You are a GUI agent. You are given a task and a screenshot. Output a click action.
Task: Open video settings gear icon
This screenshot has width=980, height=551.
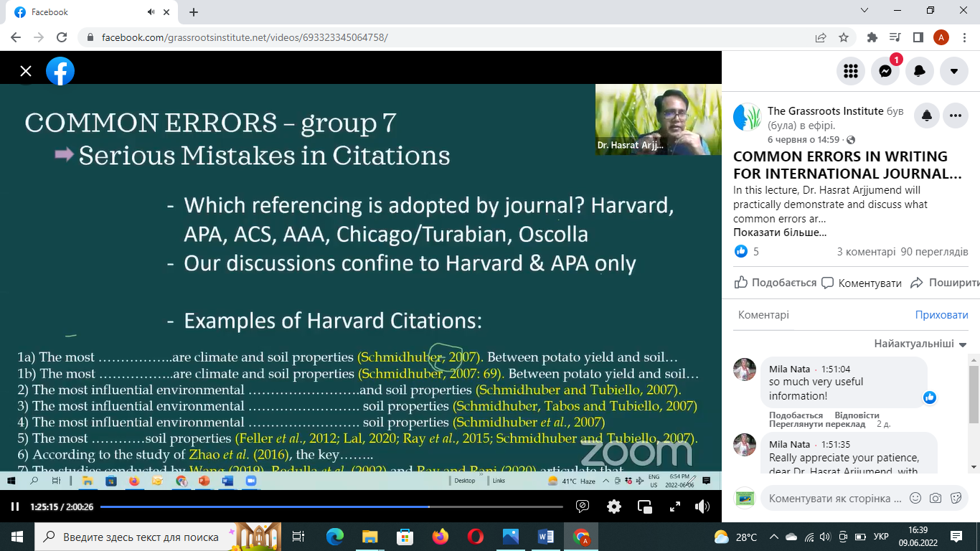coord(614,507)
